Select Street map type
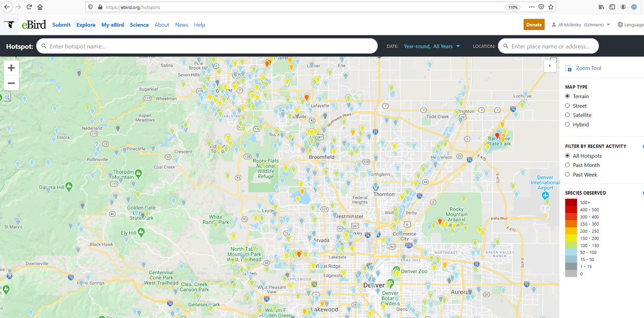This screenshot has height=318, width=644. 568,106
